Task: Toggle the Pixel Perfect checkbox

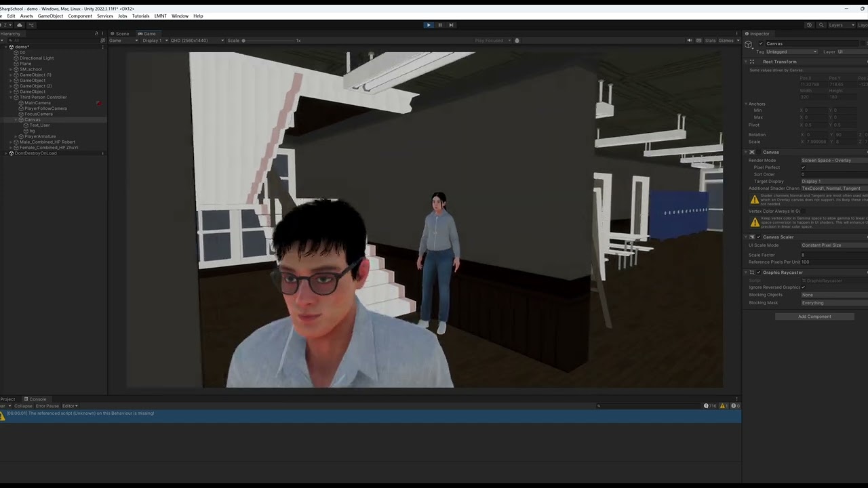Action: pos(804,167)
